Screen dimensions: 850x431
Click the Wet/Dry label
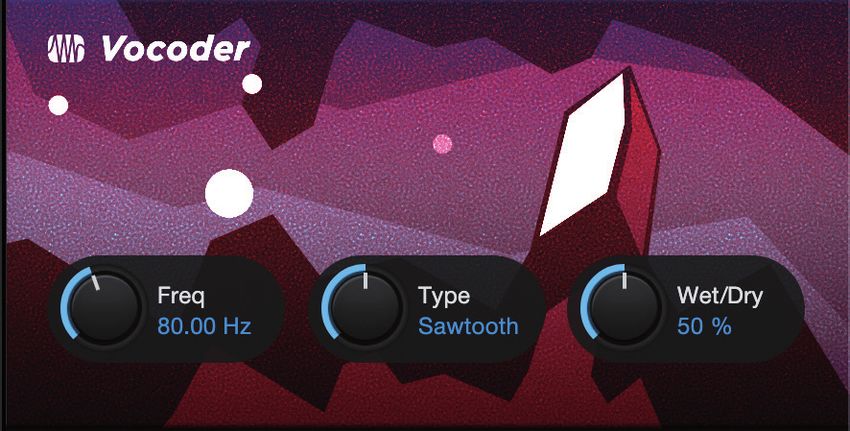tap(720, 296)
